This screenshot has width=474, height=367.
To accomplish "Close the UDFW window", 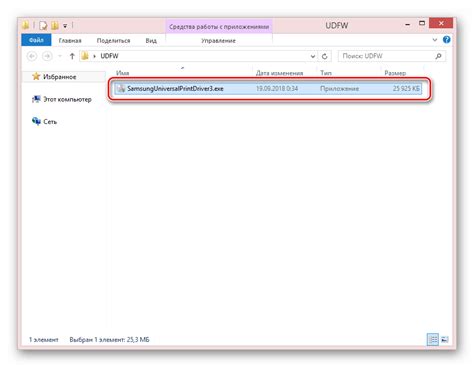I will (x=441, y=23).
